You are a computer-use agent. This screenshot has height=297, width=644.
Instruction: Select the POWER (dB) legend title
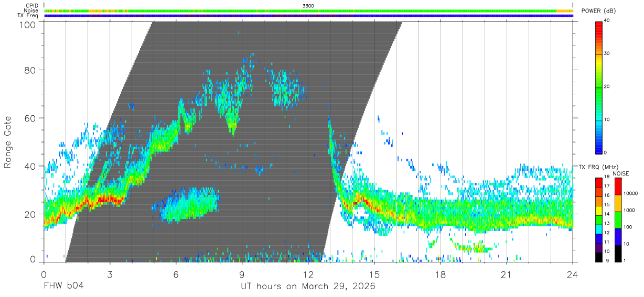598,11
